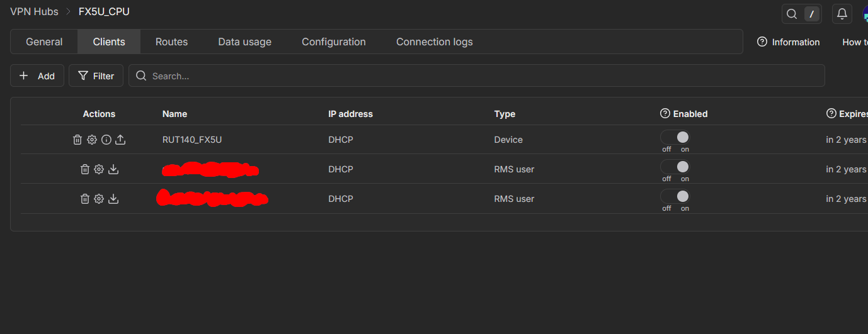Open the Filter options
The width and height of the screenshot is (868, 334).
pyautogui.click(x=96, y=76)
